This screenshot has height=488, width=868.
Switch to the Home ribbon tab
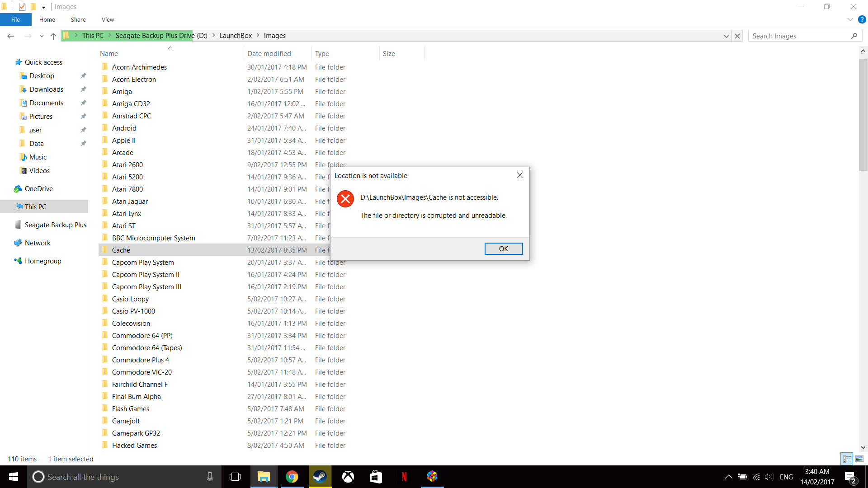coord(47,19)
